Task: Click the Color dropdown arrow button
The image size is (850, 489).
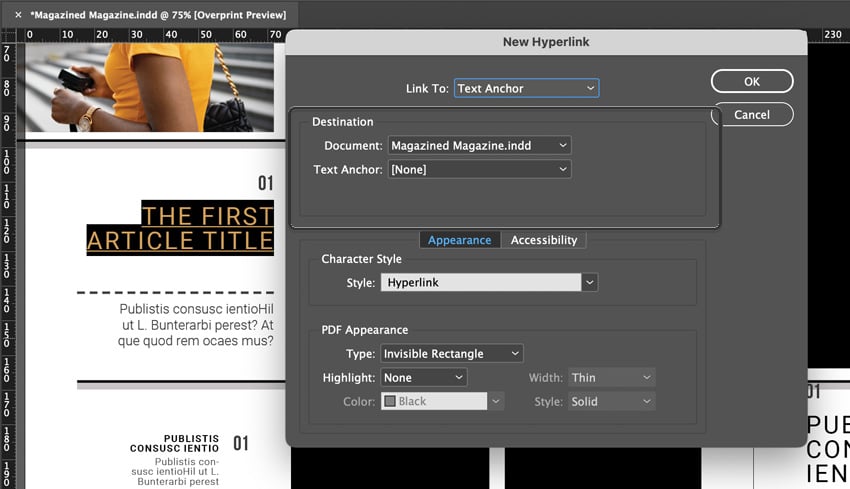Action: tap(497, 401)
